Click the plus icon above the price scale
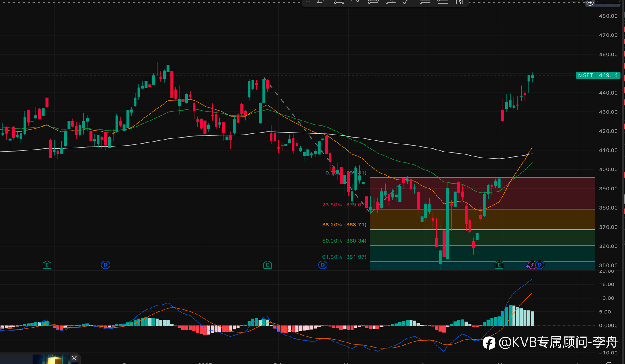625x364 pixels. [x=590, y=2]
